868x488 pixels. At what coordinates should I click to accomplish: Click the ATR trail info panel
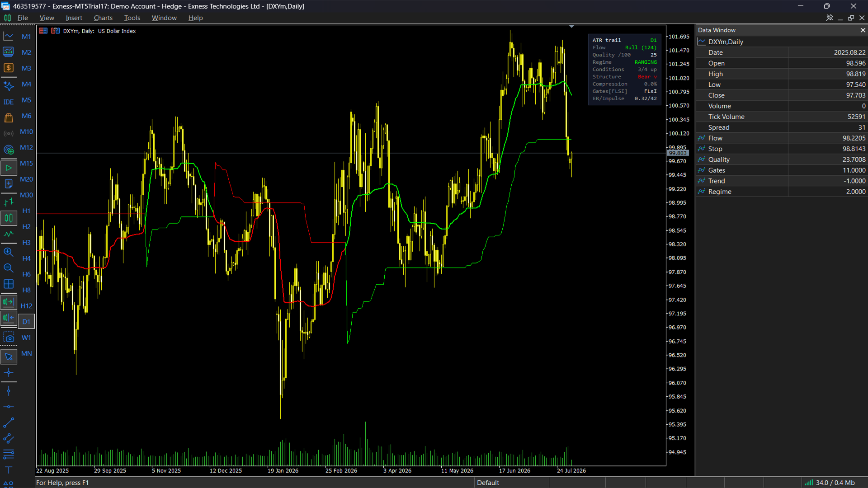tap(625, 69)
